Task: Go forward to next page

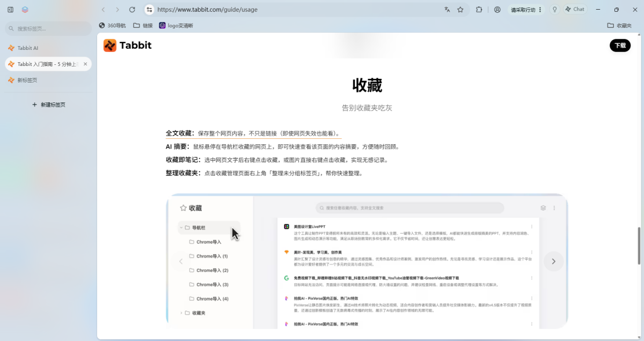Action: 118,10
